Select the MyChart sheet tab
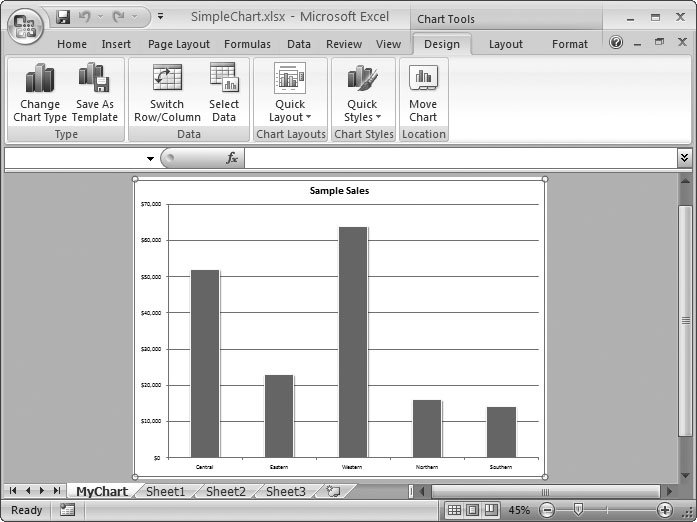Viewport: 697px width, 522px height. [x=102, y=491]
